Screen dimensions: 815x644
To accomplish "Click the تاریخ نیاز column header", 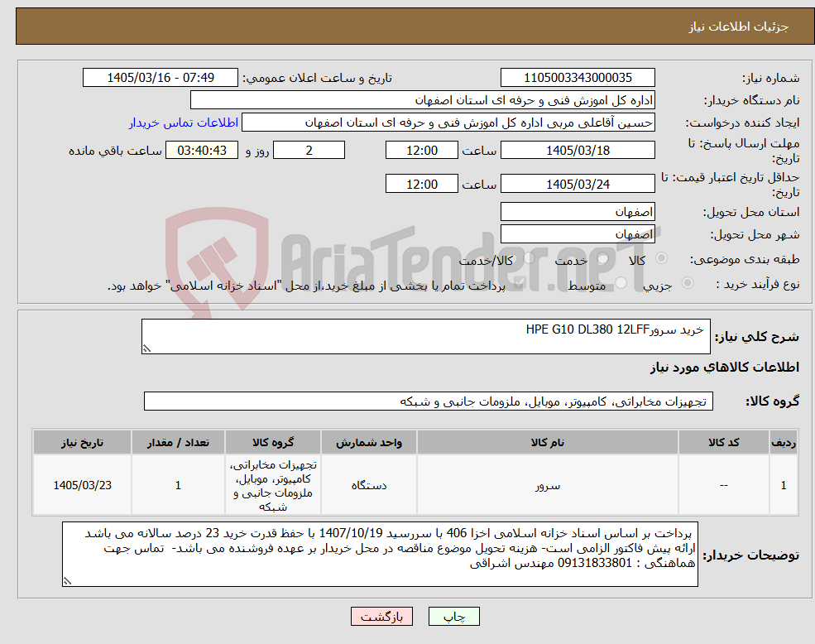I will coord(82,442).
